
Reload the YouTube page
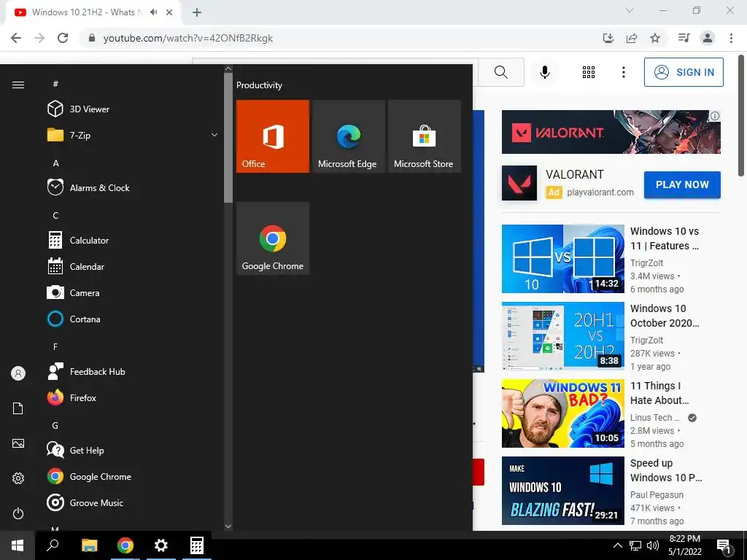coord(63,38)
